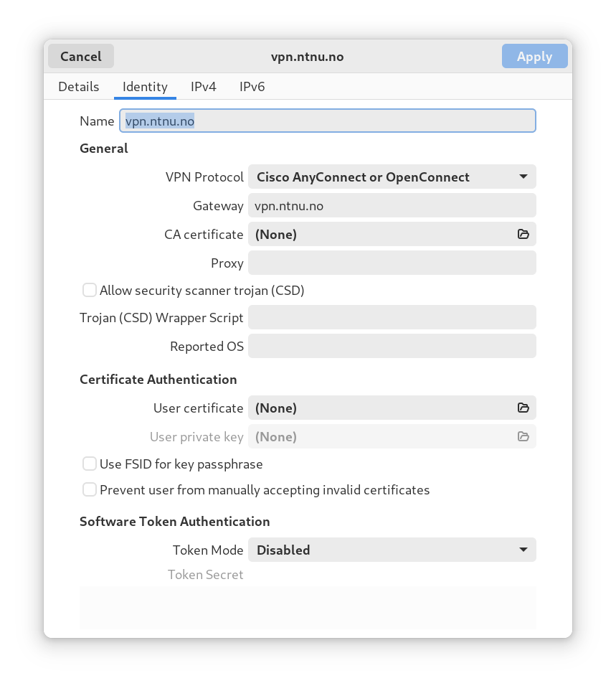Focus the Trojan (CSD) Wrapper Script field
This screenshot has height=686, width=616.
tap(392, 317)
